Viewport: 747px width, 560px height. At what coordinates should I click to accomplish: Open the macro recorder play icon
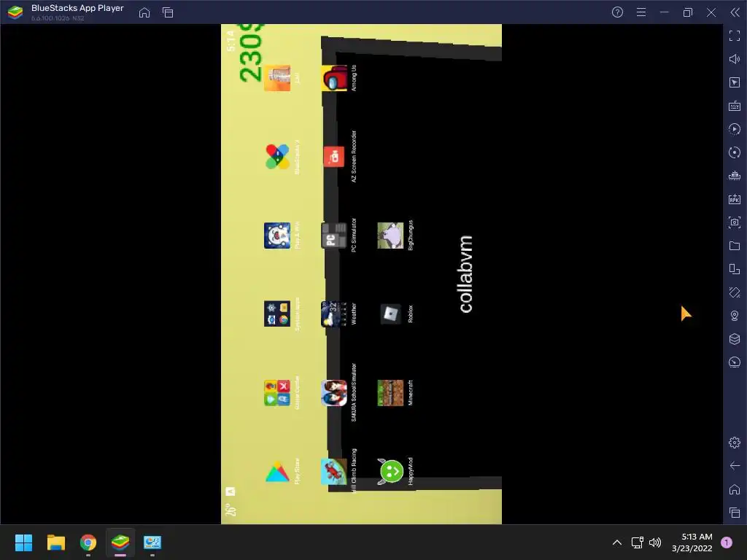pos(734,129)
